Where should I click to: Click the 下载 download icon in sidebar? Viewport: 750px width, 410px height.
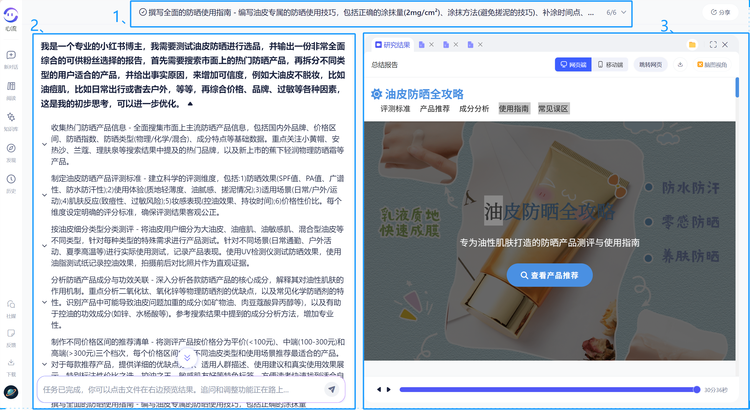coord(11,362)
